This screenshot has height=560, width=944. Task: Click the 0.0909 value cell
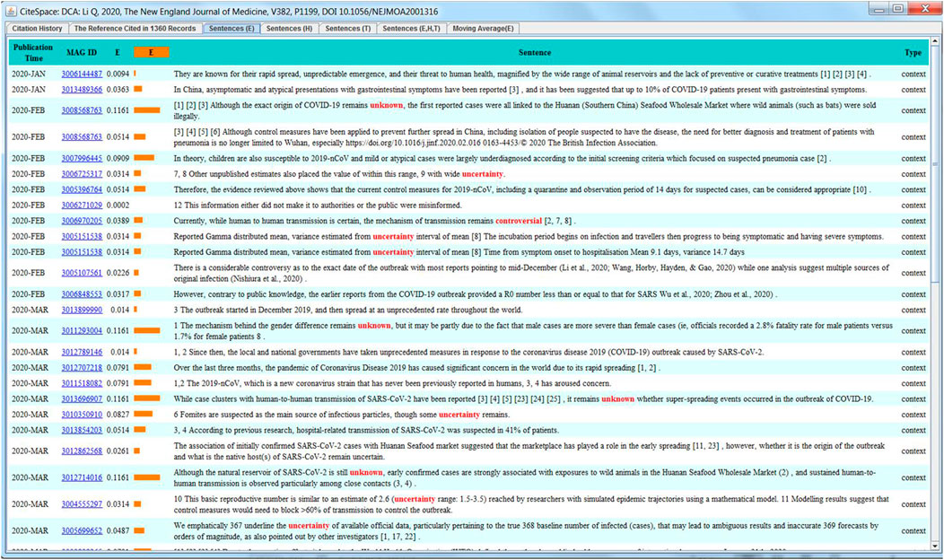pyautogui.click(x=118, y=158)
